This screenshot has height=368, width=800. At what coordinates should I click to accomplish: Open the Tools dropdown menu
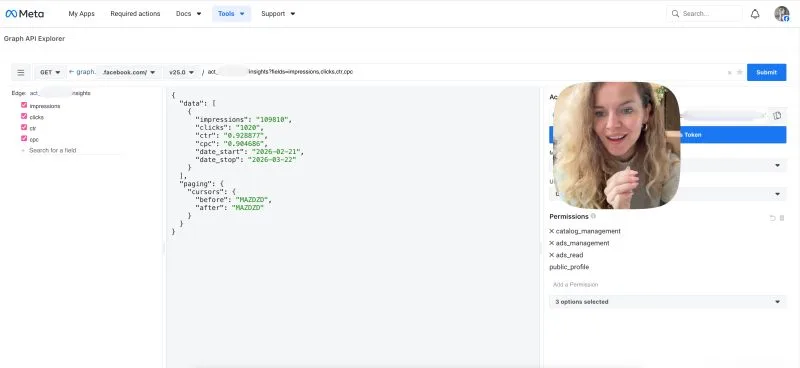[x=232, y=14]
